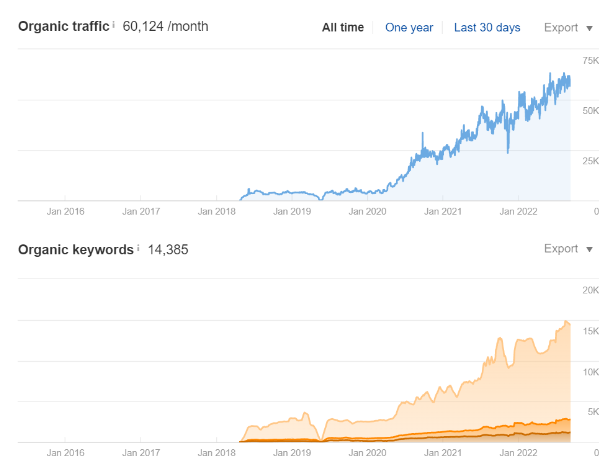Click the traffic spike after Jan 2020
The height and width of the screenshot is (469, 616).
[422, 134]
